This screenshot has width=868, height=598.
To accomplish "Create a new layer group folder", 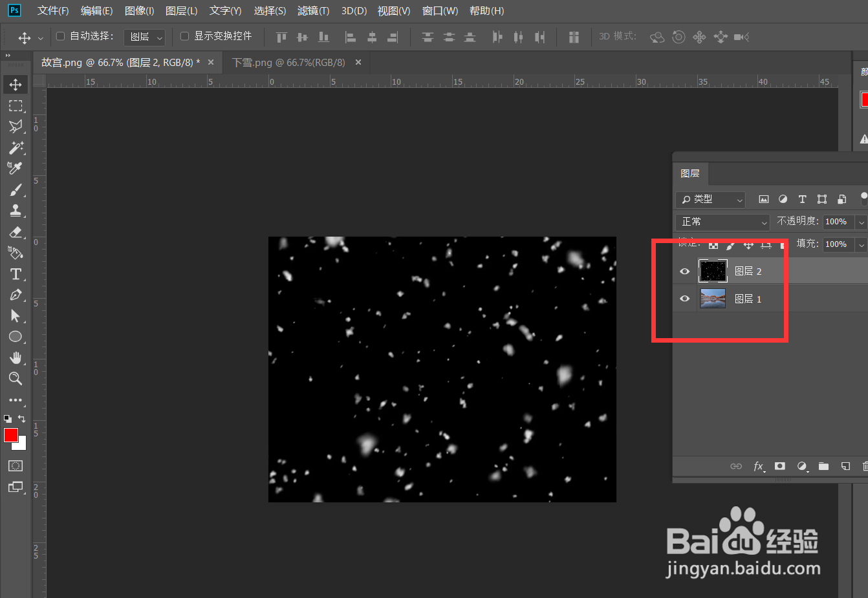I will [823, 466].
